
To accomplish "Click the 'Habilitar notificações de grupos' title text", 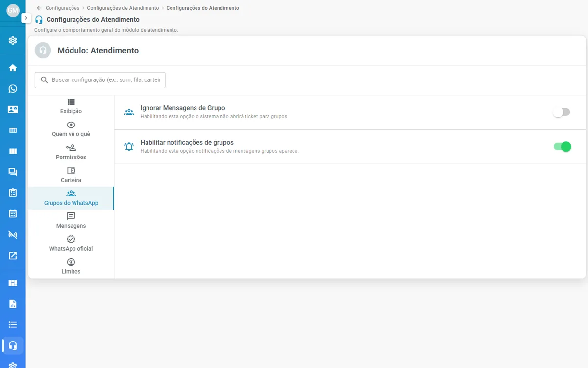I will pos(187,142).
